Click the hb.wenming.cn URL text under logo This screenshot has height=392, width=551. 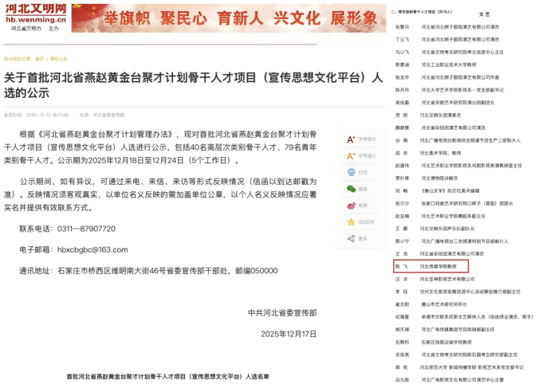(29, 21)
